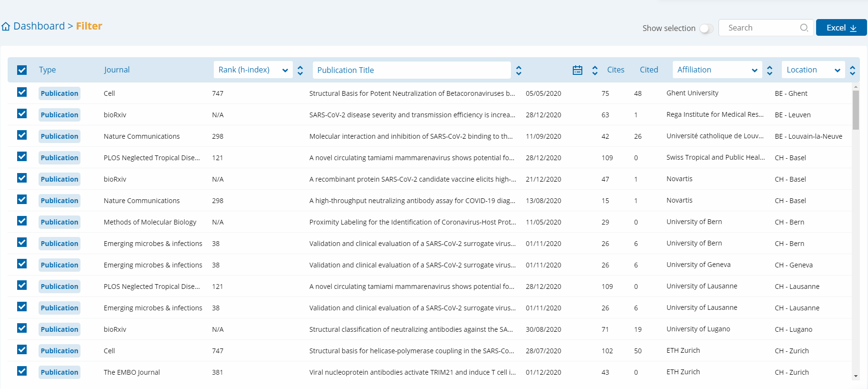Uncheck the Ghent University row checkbox
The image size is (868, 389).
22,92
